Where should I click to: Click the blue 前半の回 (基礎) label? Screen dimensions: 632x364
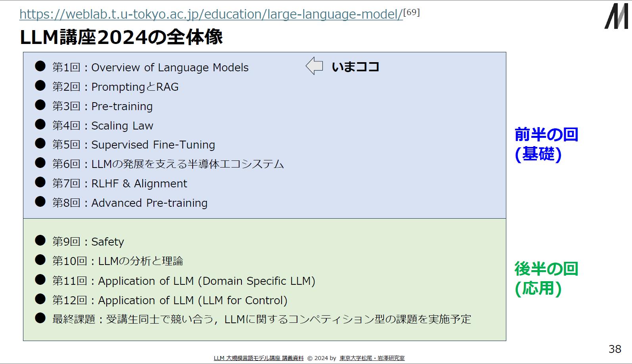pyautogui.click(x=546, y=145)
